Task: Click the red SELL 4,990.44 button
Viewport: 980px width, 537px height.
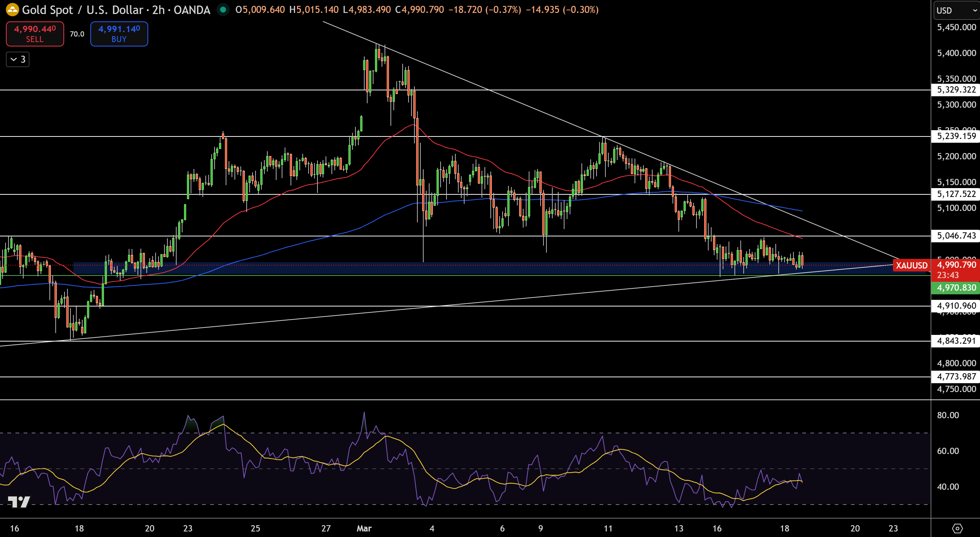Action: tap(35, 34)
